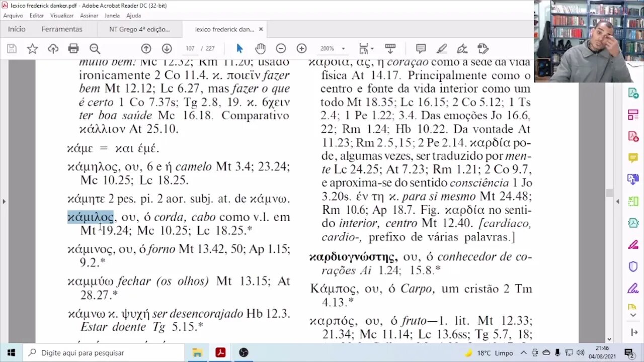Click the page number field showing 107

pyautogui.click(x=190, y=49)
